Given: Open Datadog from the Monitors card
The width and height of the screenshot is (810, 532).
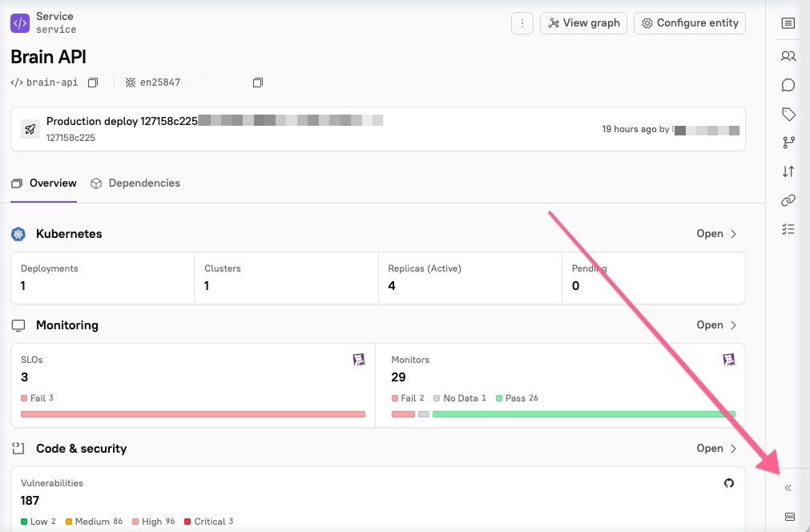Looking at the screenshot, I should [729, 359].
